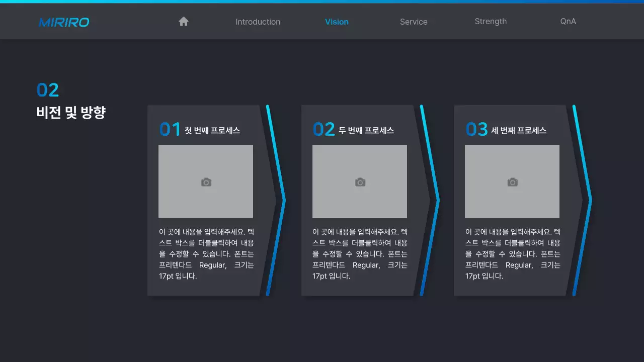
Task: Open the Strength navigation tab
Action: [491, 21]
